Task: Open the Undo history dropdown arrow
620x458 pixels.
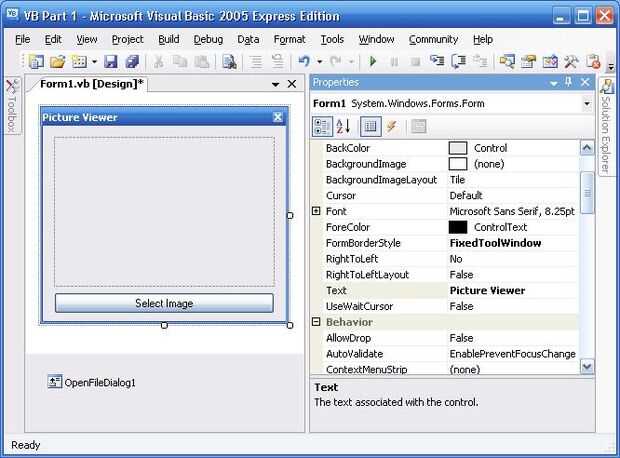Action: [319, 62]
